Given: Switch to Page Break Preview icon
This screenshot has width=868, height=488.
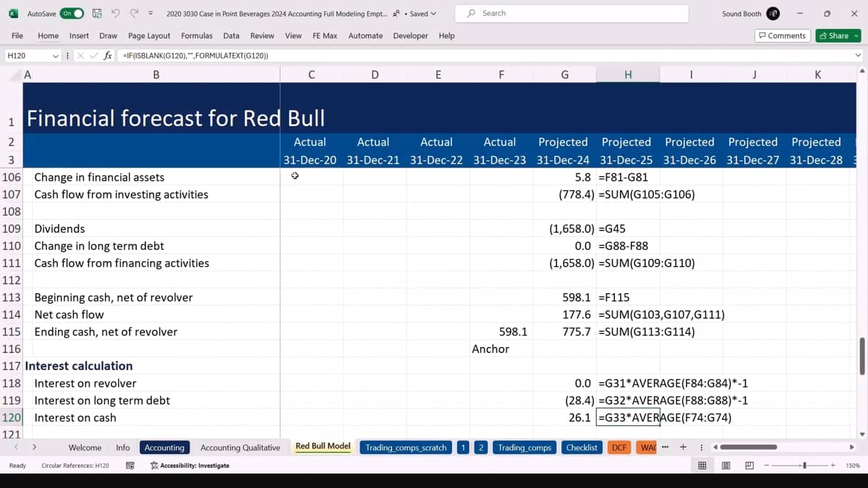Looking at the screenshot, I should click(749, 466).
